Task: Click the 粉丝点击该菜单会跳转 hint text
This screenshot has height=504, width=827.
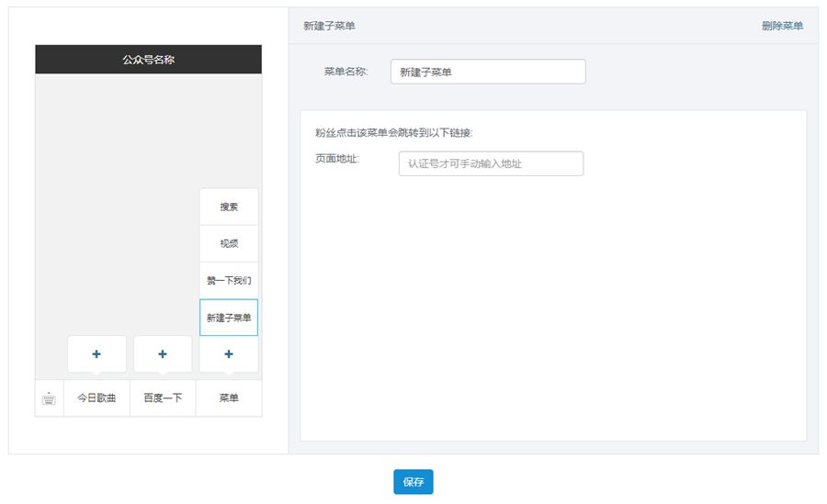Action: pos(393,133)
